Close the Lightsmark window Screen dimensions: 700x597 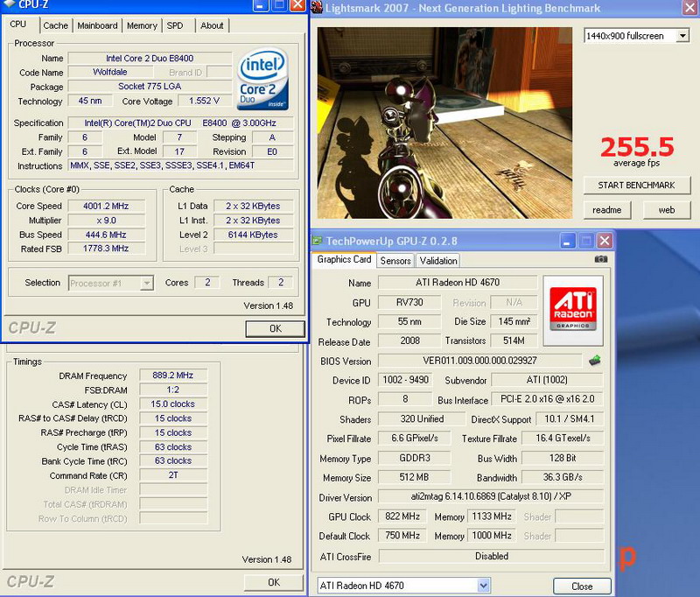tap(690, 8)
